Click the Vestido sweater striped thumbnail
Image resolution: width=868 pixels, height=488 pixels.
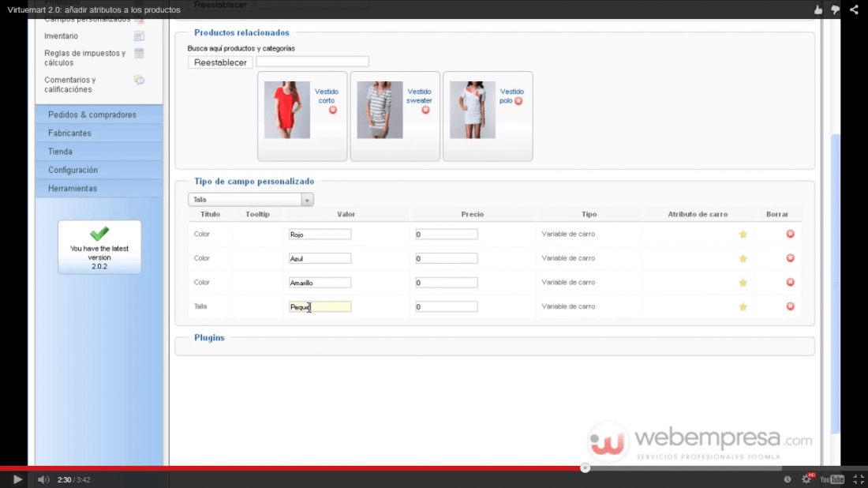[x=380, y=110]
